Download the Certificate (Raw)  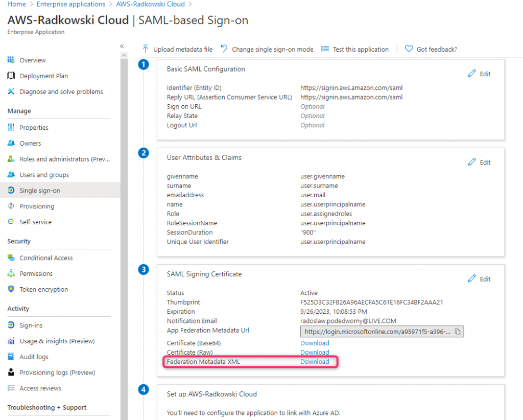click(315, 352)
